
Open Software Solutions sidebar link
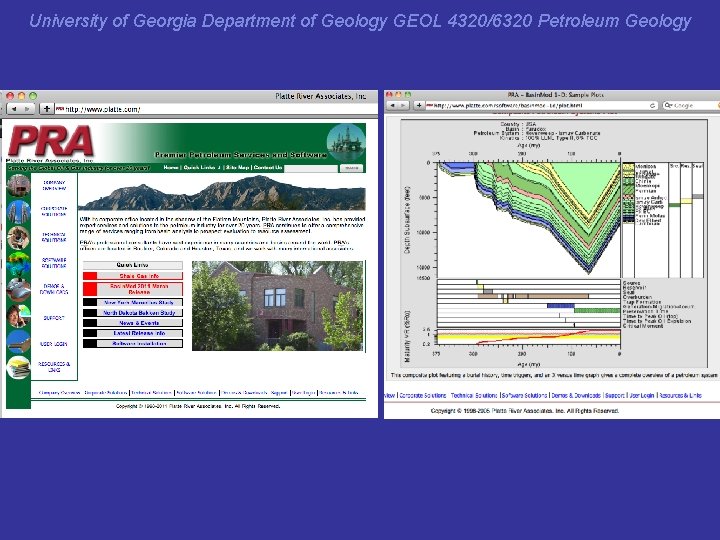pyautogui.click(x=54, y=263)
